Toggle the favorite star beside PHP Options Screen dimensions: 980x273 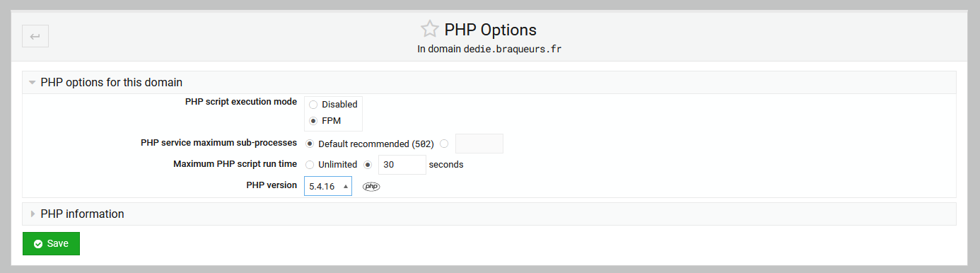(429, 29)
